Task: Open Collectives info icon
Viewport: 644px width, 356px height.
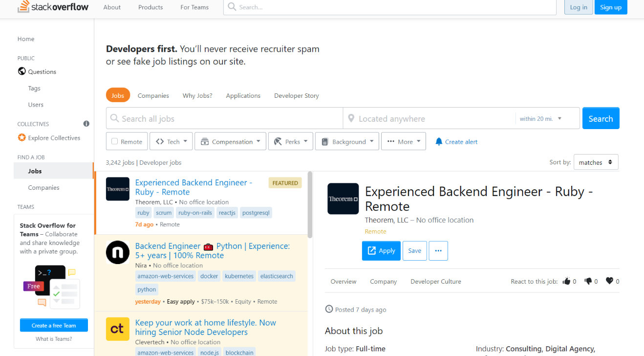Action: 86,124
